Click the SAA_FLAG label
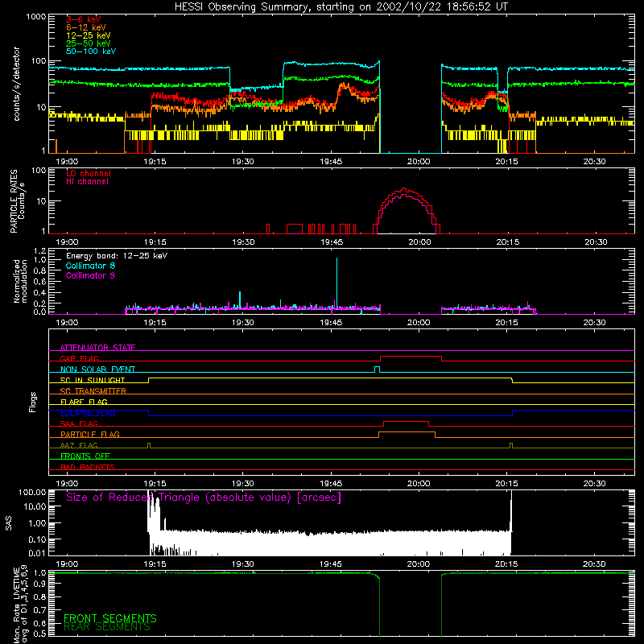The image size is (644, 644). 79,423
